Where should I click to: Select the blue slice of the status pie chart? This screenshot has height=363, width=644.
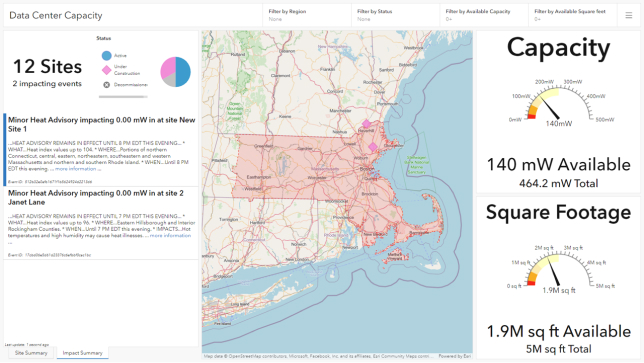point(183,72)
